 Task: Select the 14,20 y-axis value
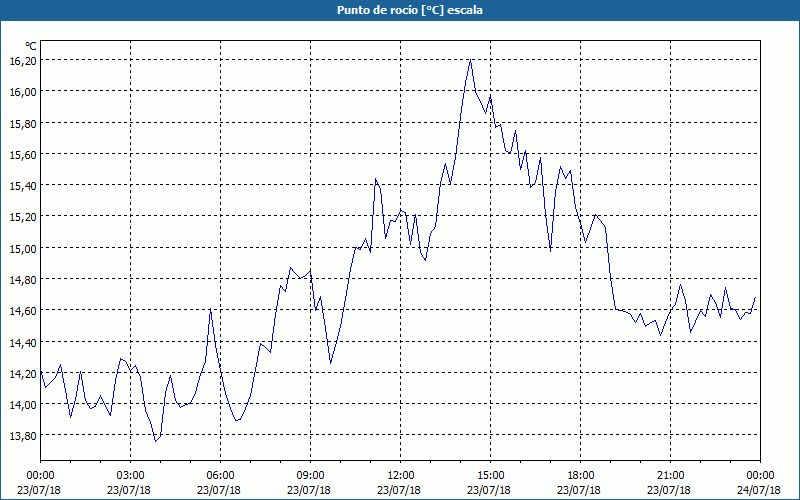click(23, 373)
